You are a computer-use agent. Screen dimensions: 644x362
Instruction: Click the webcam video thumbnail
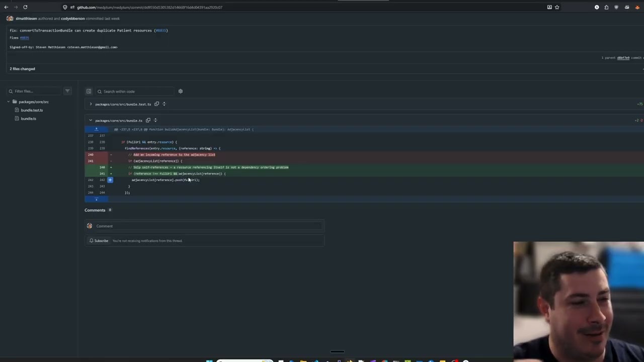point(579,302)
